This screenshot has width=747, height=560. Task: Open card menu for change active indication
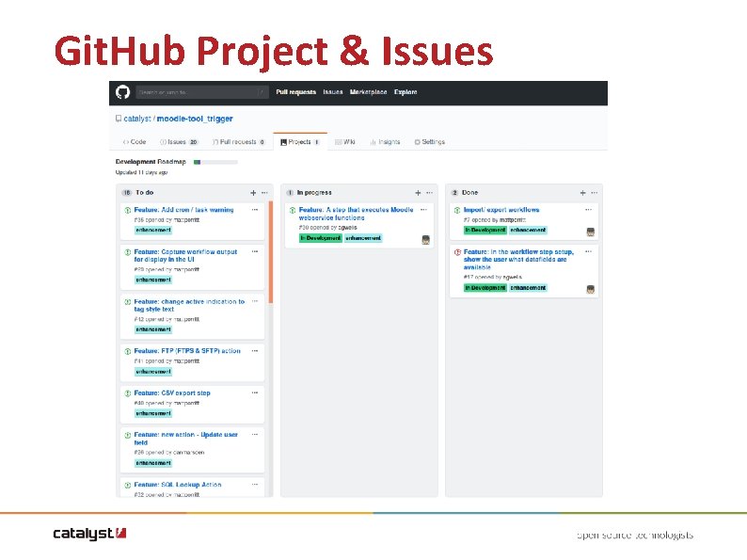tap(255, 301)
